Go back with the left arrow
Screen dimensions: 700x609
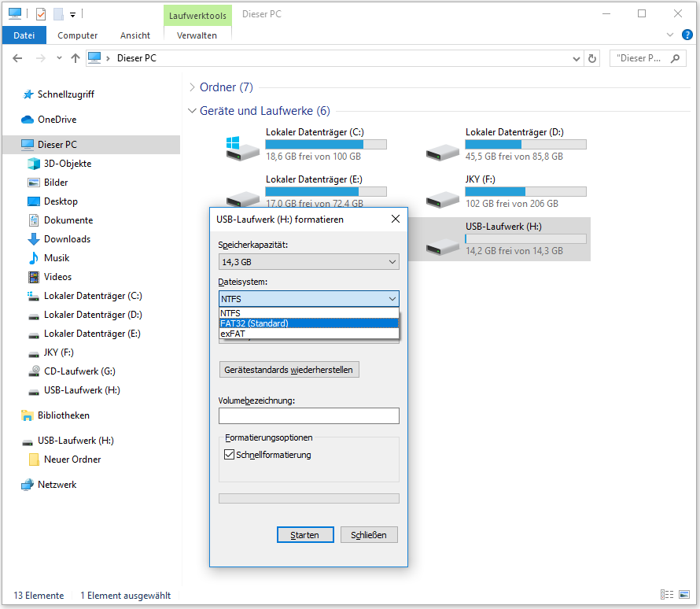coord(17,58)
